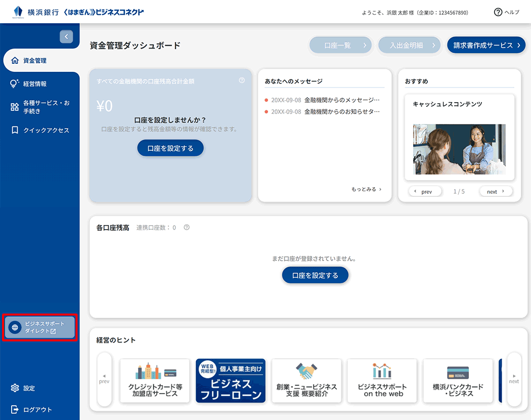Click 口座を設定する in the balance card
Image resolution: width=531 pixels, height=420 pixels.
click(170, 148)
